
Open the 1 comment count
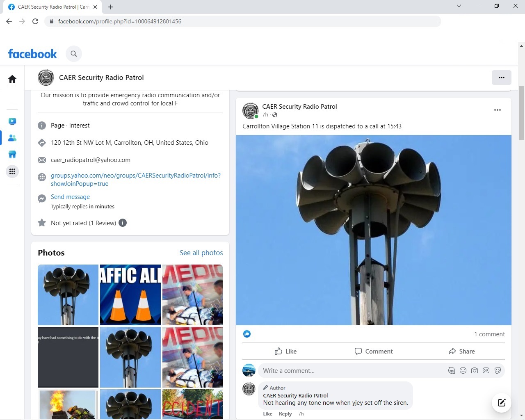tap(489, 334)
